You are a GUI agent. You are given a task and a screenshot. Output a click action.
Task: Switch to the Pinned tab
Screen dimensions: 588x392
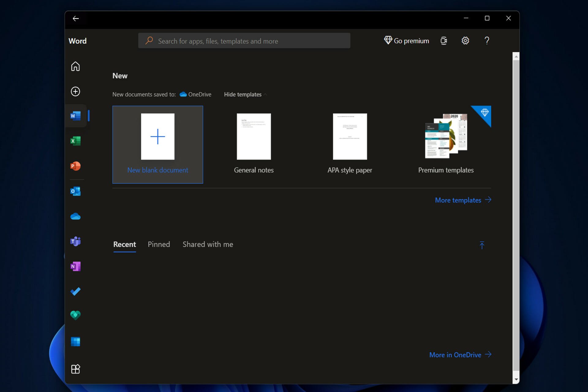(x=159, y=244)
